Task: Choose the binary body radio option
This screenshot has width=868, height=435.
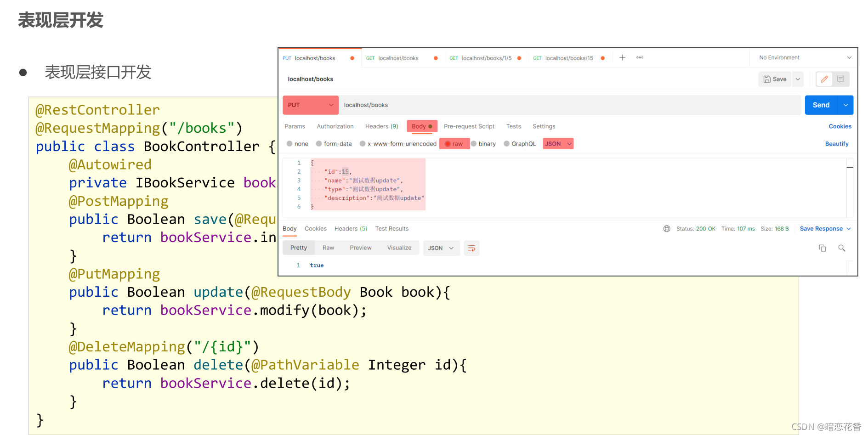Action: pos(483,144)
